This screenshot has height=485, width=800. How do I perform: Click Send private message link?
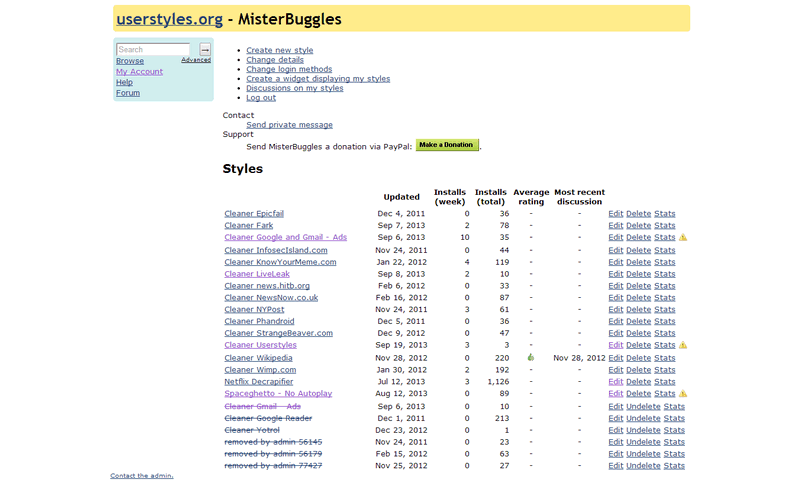pos(289,124)
